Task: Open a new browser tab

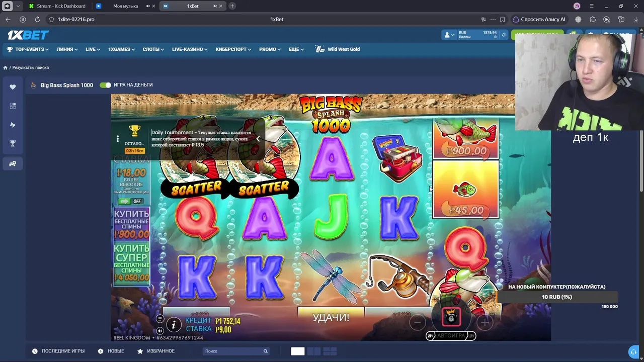Action: [232, 6]
